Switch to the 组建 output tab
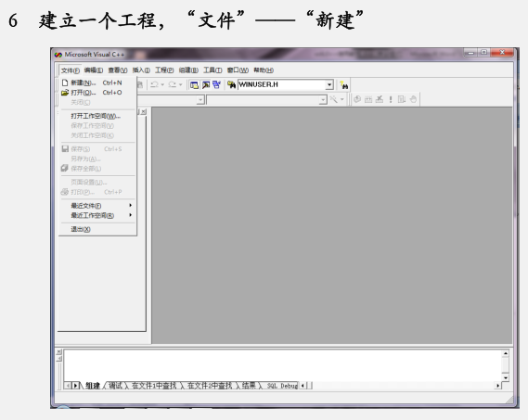The image size is (528, 420). pos(93,386)
